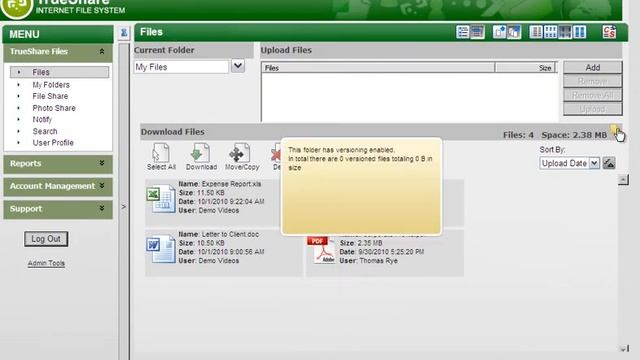Select the Letter to Client.doc file name
Screen dimensions: 640x360
coord(230,234)
